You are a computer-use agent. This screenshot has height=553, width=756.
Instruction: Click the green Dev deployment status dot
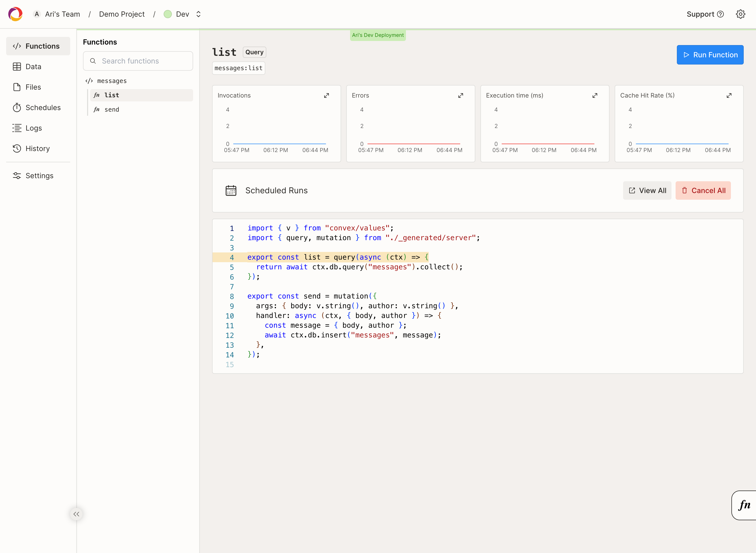168,14
